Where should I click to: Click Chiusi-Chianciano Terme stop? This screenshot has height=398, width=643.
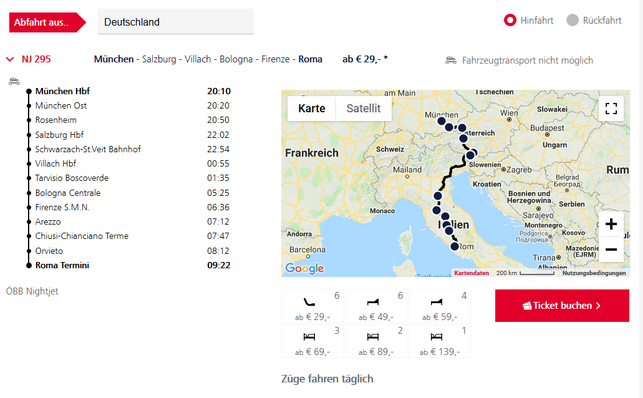click(x=82, y=236)
